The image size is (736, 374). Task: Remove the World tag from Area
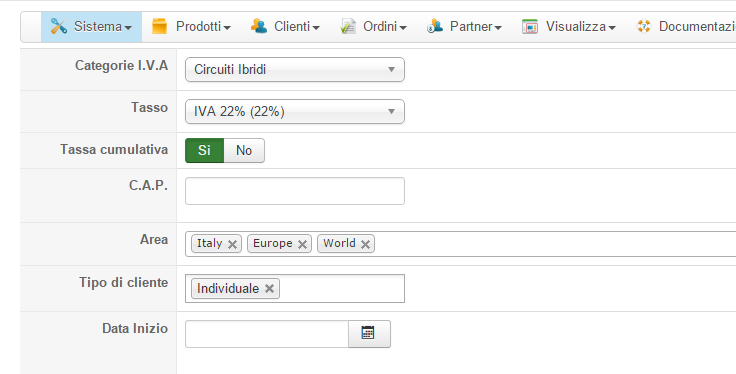pyautogui.click(x=366, y=244)
